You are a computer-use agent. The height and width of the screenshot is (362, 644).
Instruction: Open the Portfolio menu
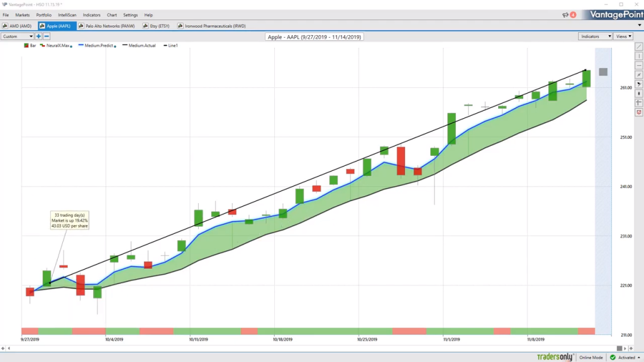point(44,15)
